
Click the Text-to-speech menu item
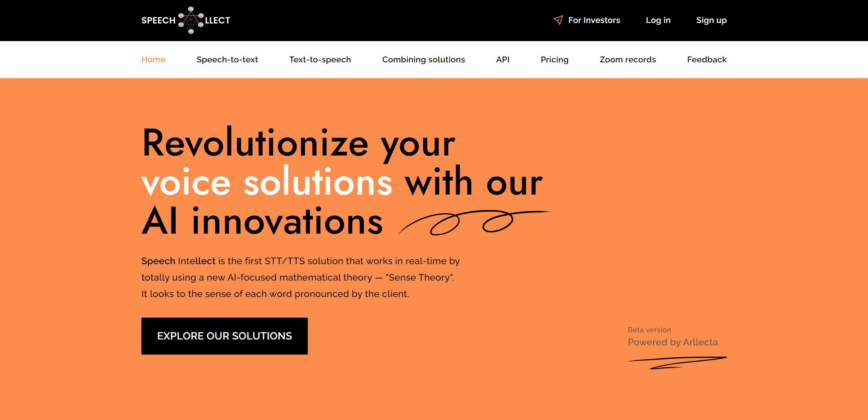(x=320, y=59)
